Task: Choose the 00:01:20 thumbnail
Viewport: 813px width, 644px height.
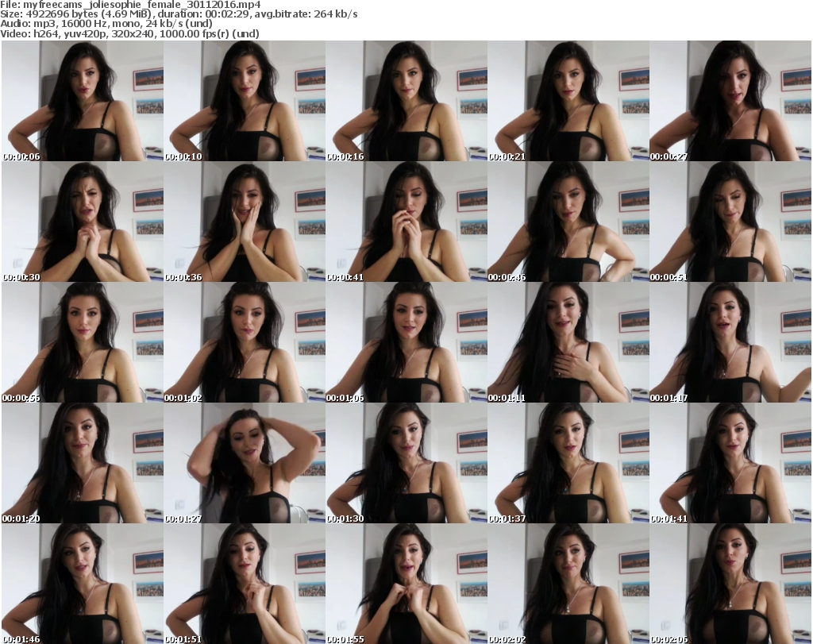Action: [x=83, y=463]
